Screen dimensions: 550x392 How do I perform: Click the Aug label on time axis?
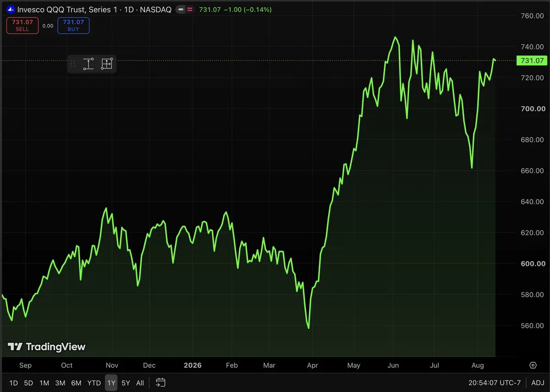pyautogui.click(x=478, y=365)
